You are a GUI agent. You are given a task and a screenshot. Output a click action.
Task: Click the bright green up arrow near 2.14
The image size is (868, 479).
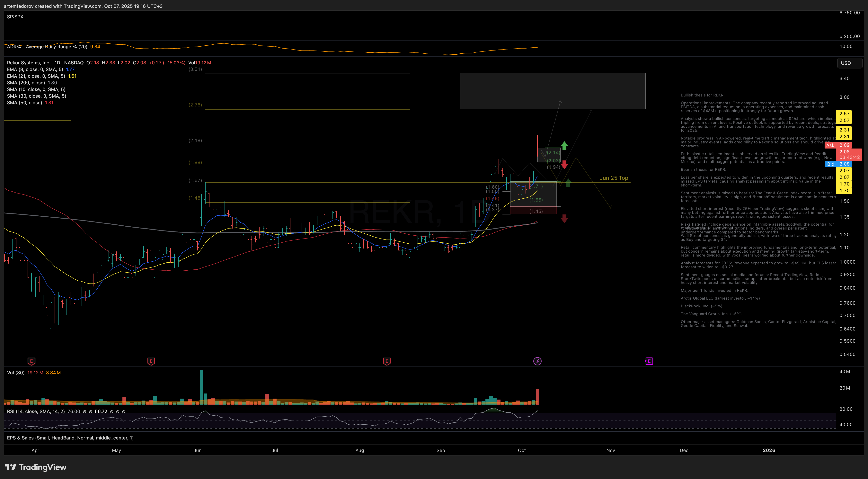pos(564,146)
